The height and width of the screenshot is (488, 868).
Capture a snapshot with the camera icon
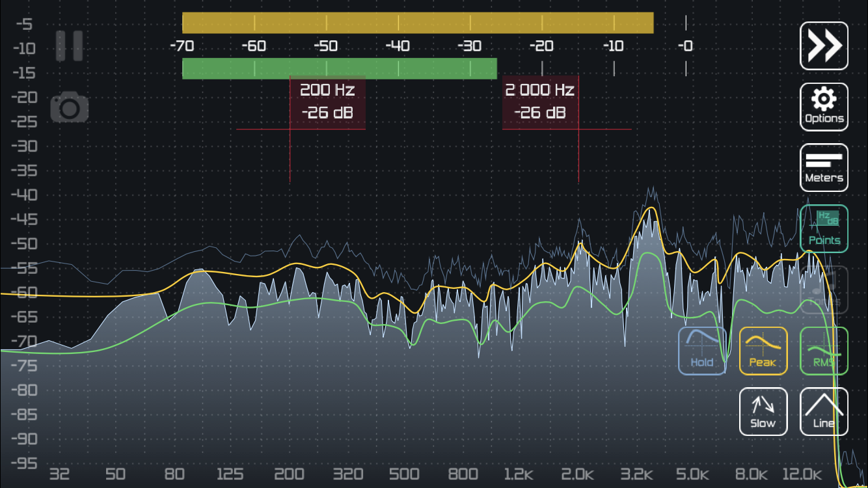pyautogui.click(x=70, y=108)
